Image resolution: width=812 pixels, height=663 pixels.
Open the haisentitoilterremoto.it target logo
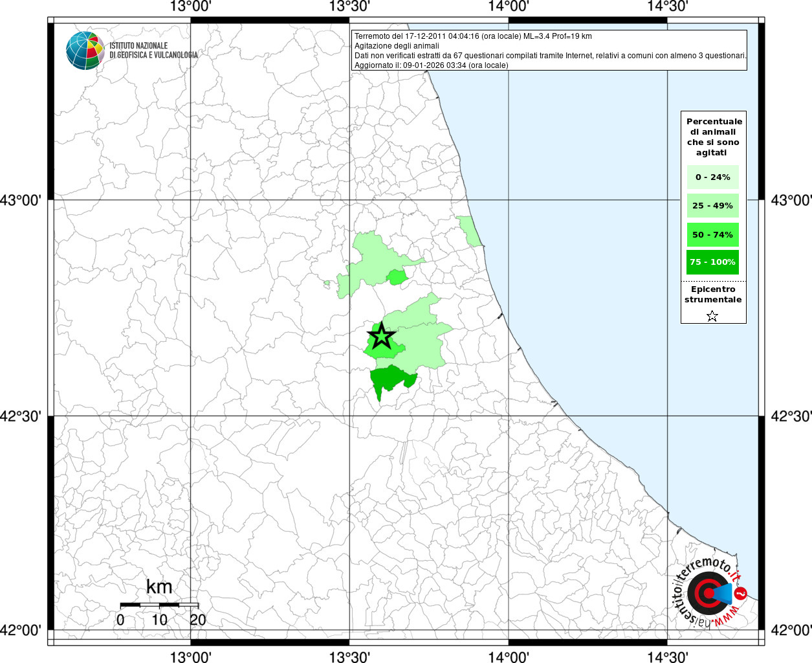click(x=707, y=593)
